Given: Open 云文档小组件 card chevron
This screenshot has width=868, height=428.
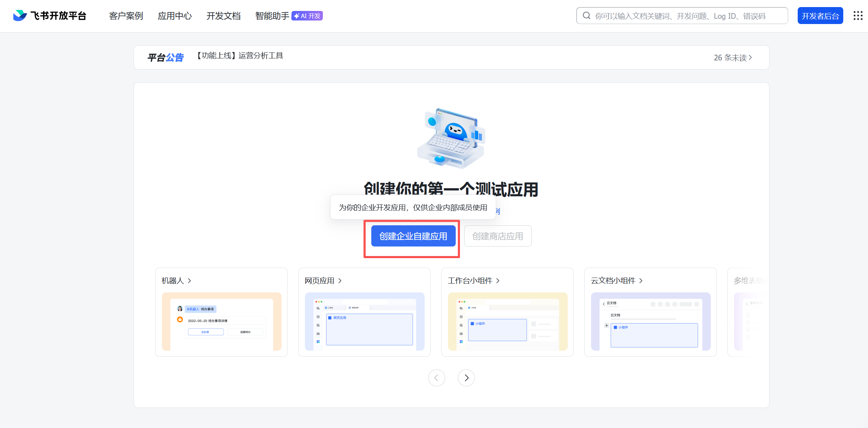Looking at the screenshot, I should coord(641,281).
